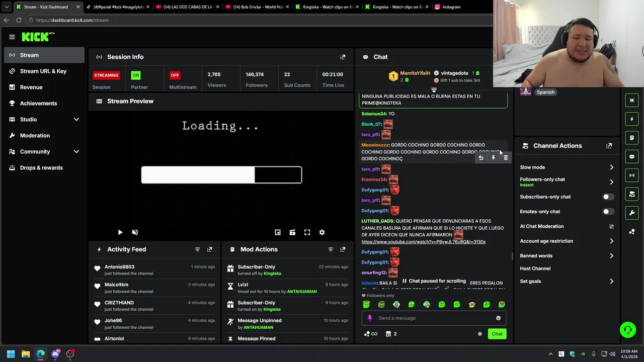The width and height of the screenshot is (644, 362).
Task: Pop out the Channel Actions panel
Action: pyautogui.click(x=609, y=146)
